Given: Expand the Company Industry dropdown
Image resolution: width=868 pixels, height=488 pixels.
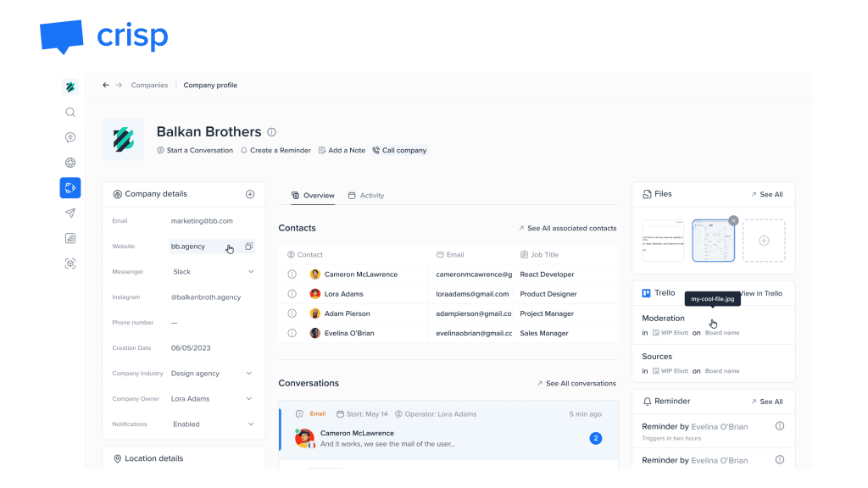Looking at the screenshot, I should point(251,373).
